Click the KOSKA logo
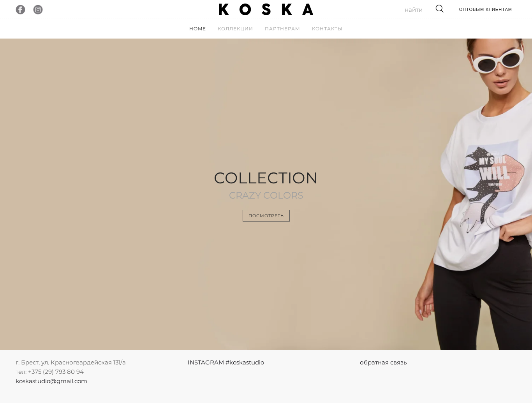The image size is (532, 403). tap(266, 9)
